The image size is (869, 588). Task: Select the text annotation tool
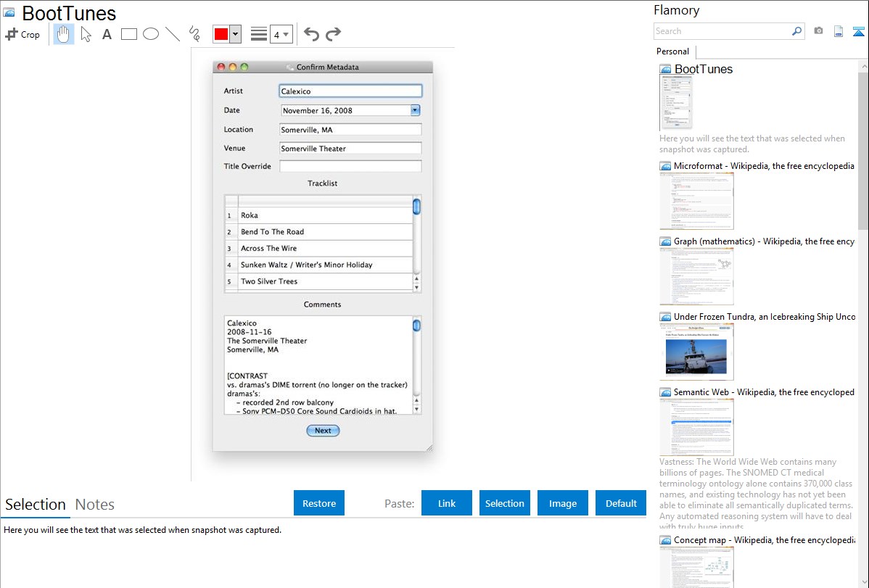(x=107, y=34)
